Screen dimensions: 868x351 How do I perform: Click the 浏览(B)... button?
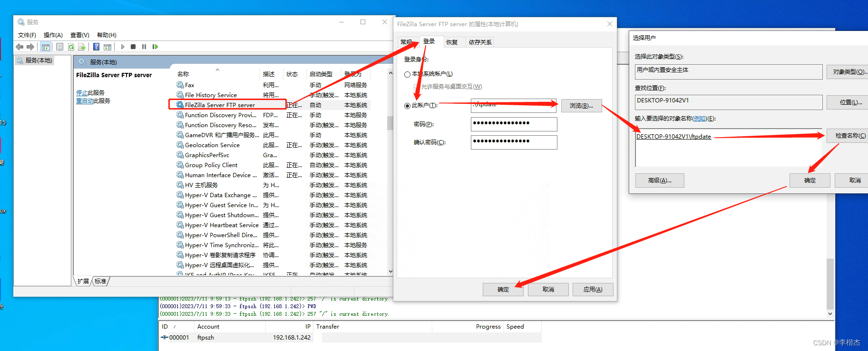(x=581, y=106)
